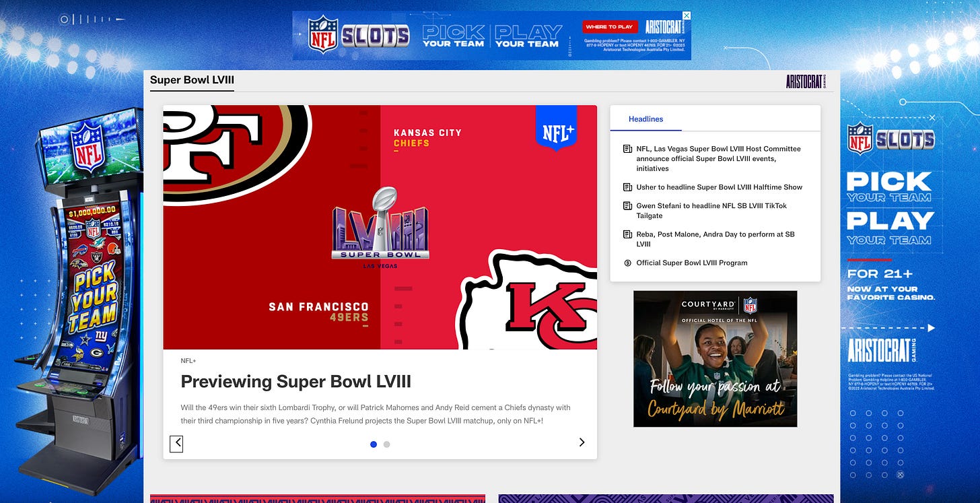Image resolution: width=980 pixels, height=503 pixels.
Task: Click article icon beside Host Committee headline
Action: [x=627, y=149]
